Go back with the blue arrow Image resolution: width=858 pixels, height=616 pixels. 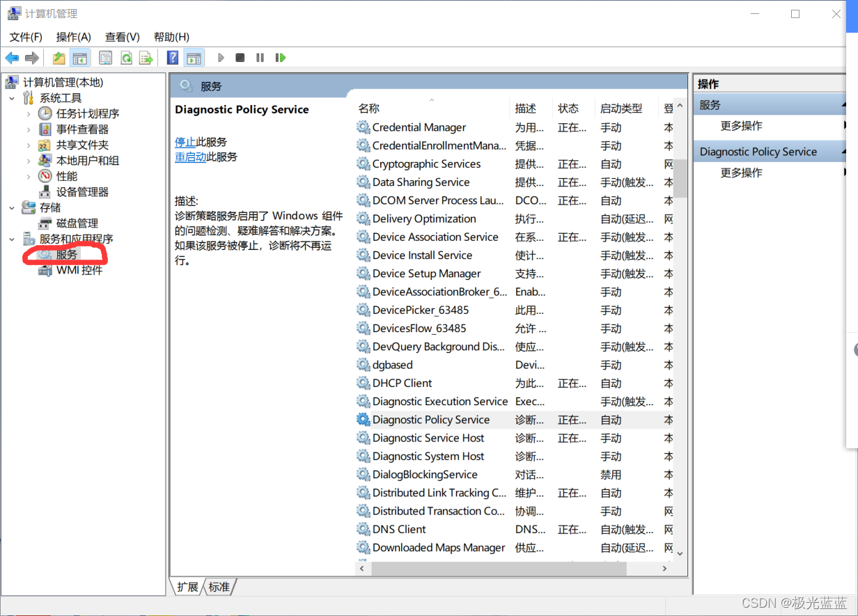click(x=12, y=58)
